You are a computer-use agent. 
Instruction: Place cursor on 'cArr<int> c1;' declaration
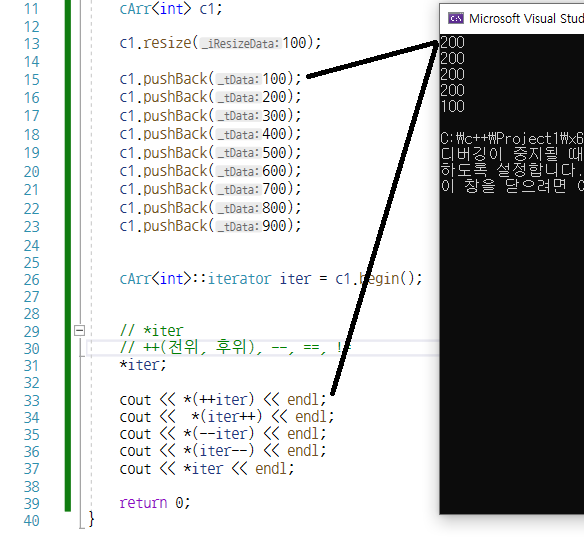pos(171,9)
